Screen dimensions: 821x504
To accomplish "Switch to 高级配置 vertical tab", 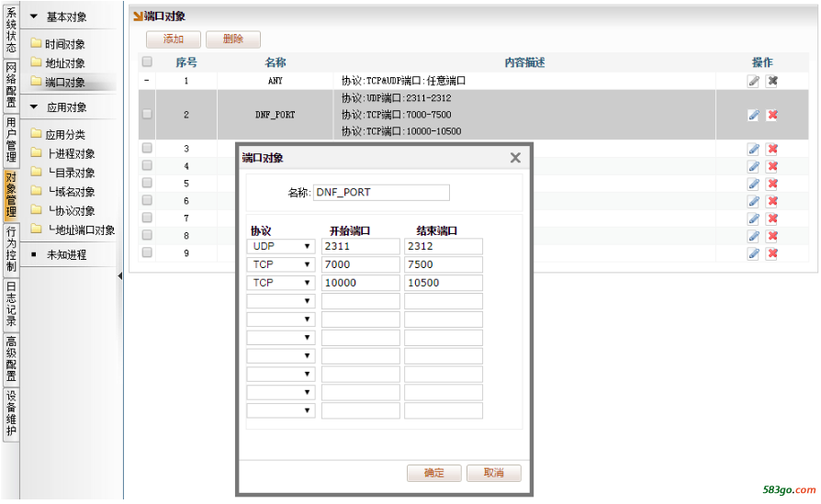I will (11, 359).
